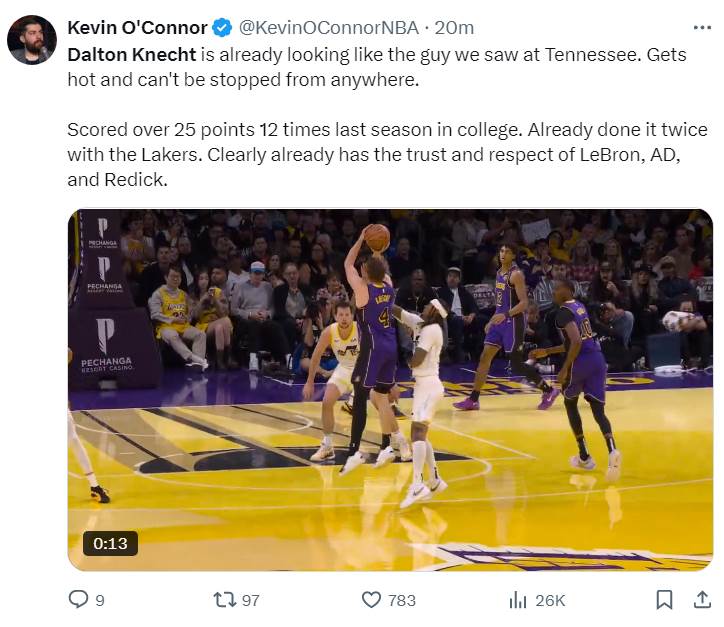
Task: Click the bolded Dalton Knecht text
Action: pos(132,54)
